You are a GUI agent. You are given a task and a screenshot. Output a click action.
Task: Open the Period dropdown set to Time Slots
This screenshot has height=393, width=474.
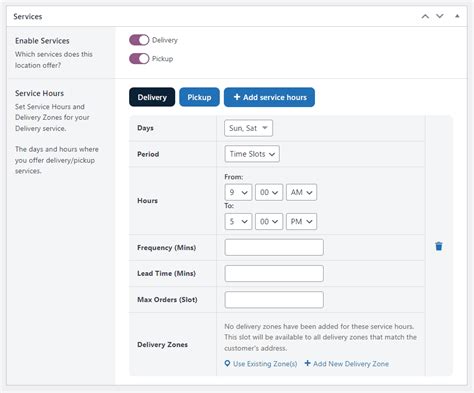[252, 154]
